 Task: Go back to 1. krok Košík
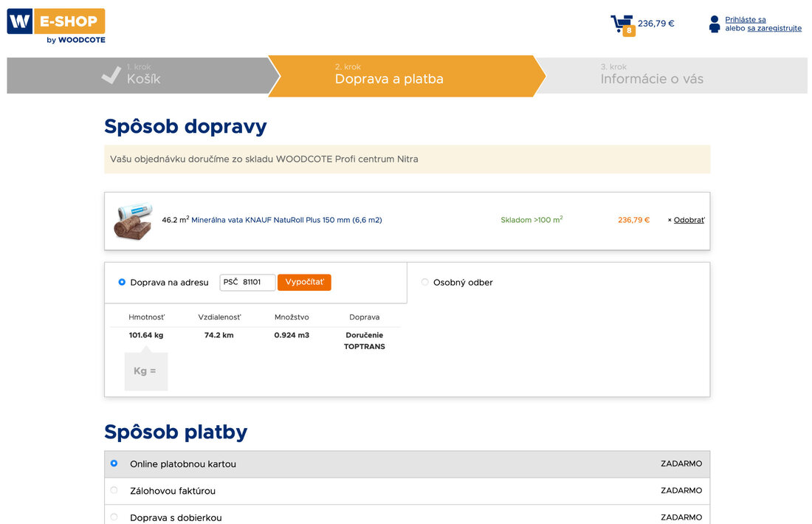coord(143,75)
